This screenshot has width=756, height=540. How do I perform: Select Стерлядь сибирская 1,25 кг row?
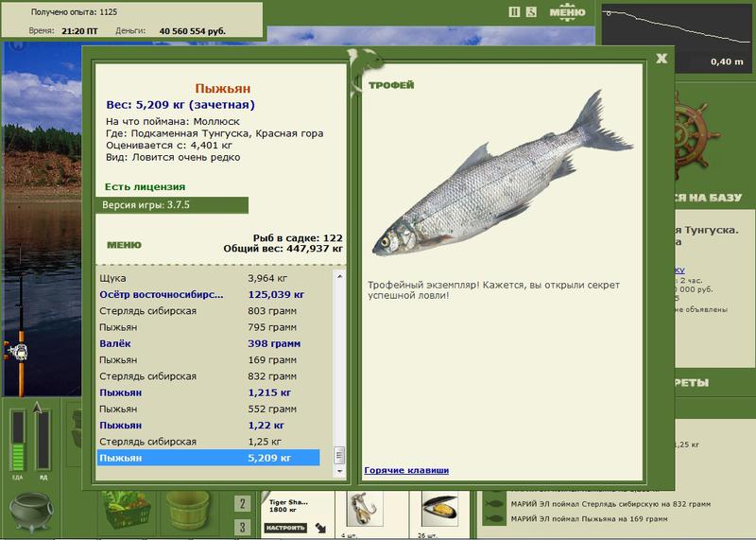coord(208,442)
